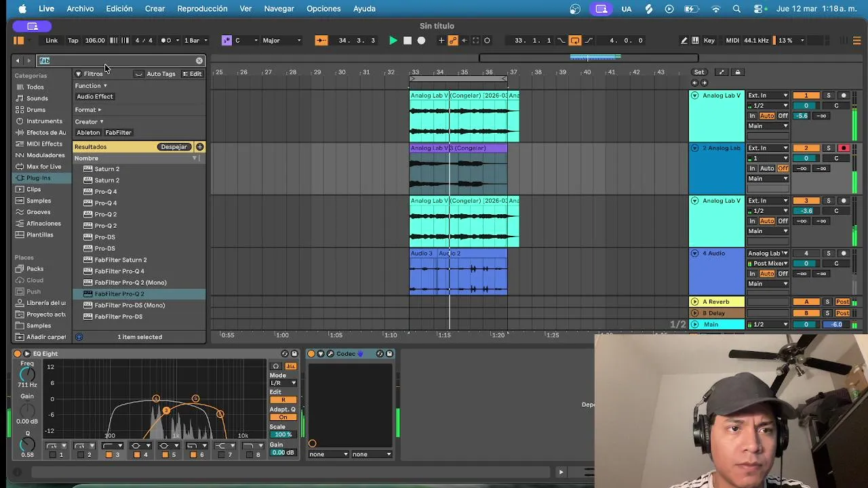The image size is (868, 488).
Task: Click the Capture MIDI icon
Action: pos(475,41)
